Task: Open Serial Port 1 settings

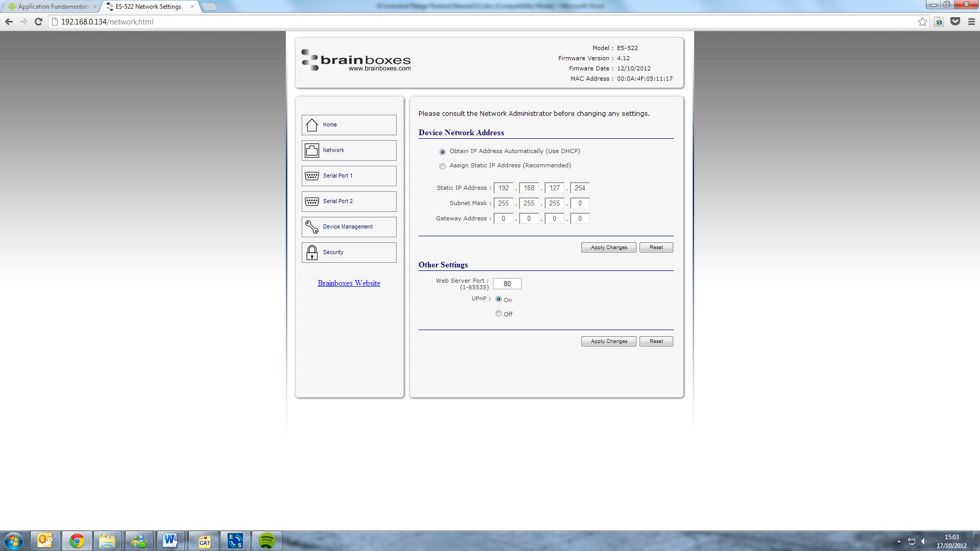Action: pos(349,176)
